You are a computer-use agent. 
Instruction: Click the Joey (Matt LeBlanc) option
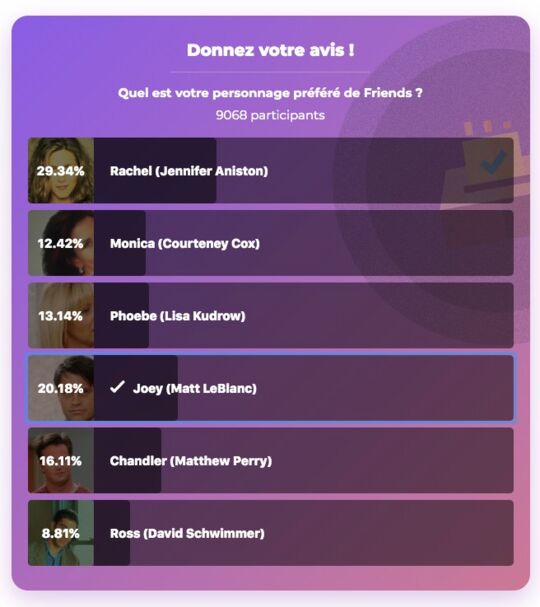click(271, 388)
